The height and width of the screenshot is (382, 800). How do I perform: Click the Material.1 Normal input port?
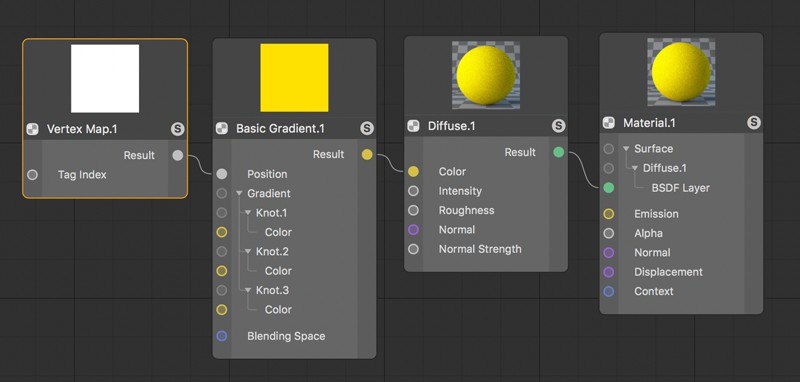click(x=609, y=252)
